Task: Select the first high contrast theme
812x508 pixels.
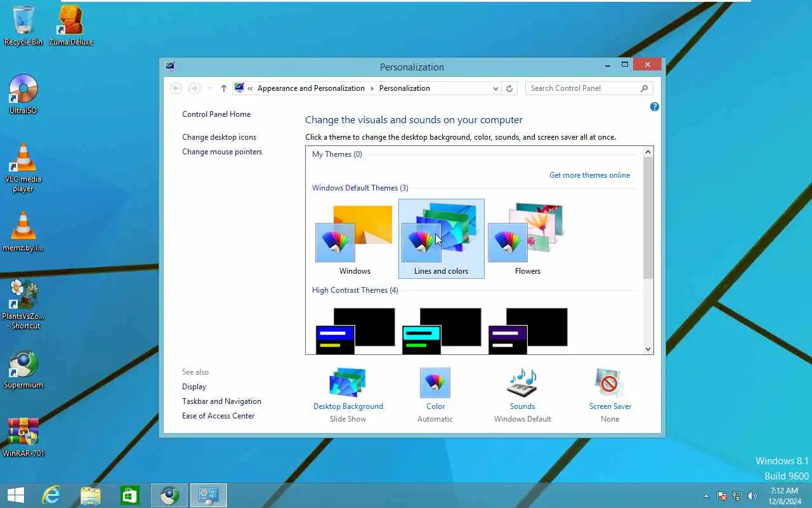Action: pyautogui.click(x=355, y=331)
